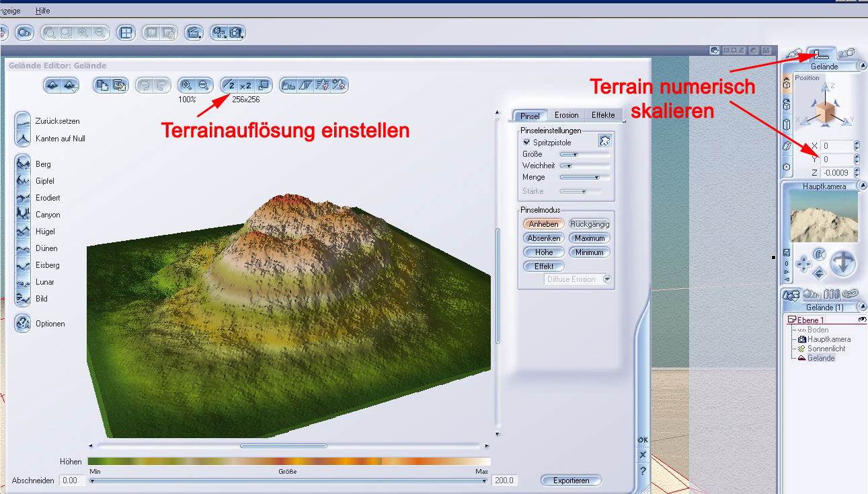Click the Berg terrain preset icon

24,164
